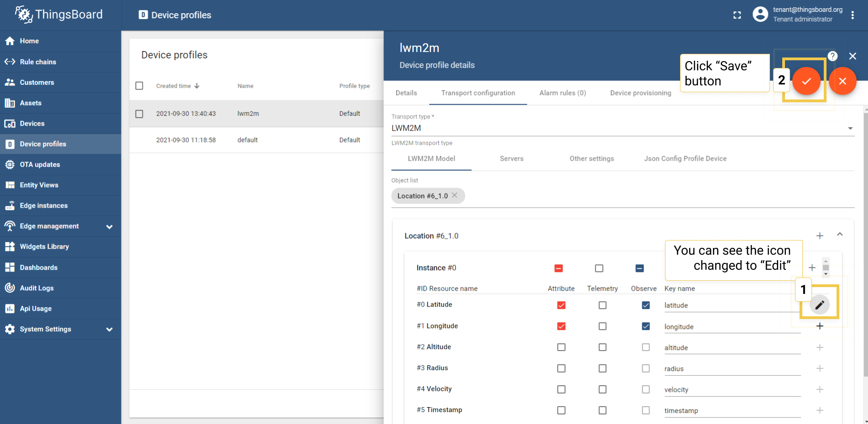Remove the Location #6_1.0 chip
This screenshot has height=424, width=868.
tap(454, 195)
